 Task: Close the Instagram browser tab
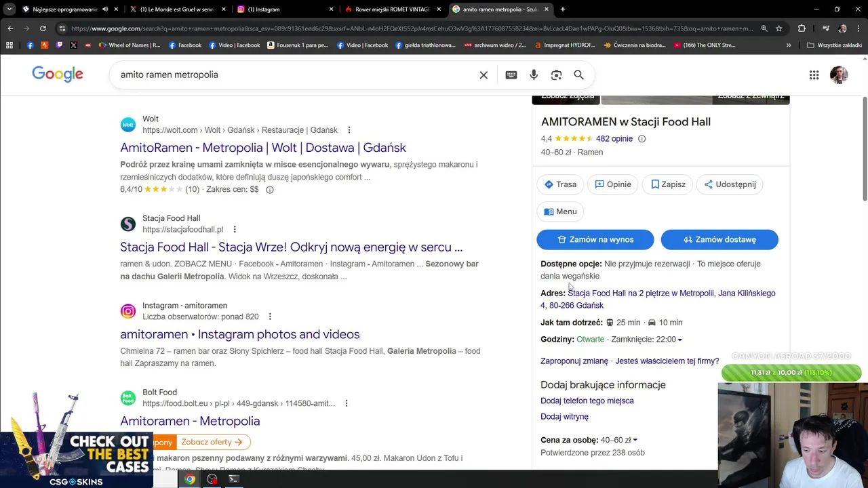pyautogui.click(x=331, y=9)
